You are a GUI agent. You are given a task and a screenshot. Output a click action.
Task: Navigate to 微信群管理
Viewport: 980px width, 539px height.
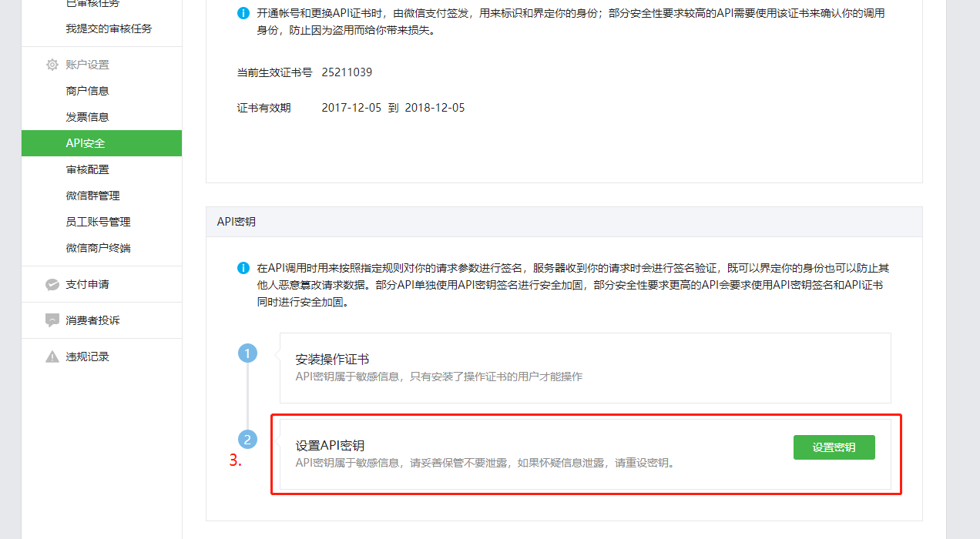pos(93,196)
